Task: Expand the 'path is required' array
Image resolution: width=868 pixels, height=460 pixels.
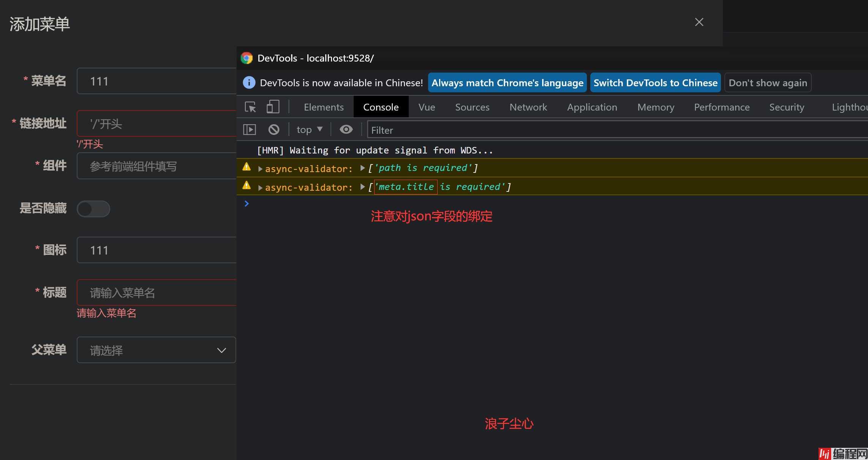Action: click(362, 168)
